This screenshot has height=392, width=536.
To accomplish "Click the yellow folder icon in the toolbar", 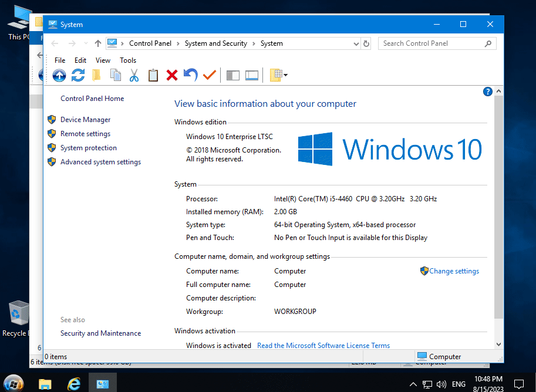I will (96, 75).
